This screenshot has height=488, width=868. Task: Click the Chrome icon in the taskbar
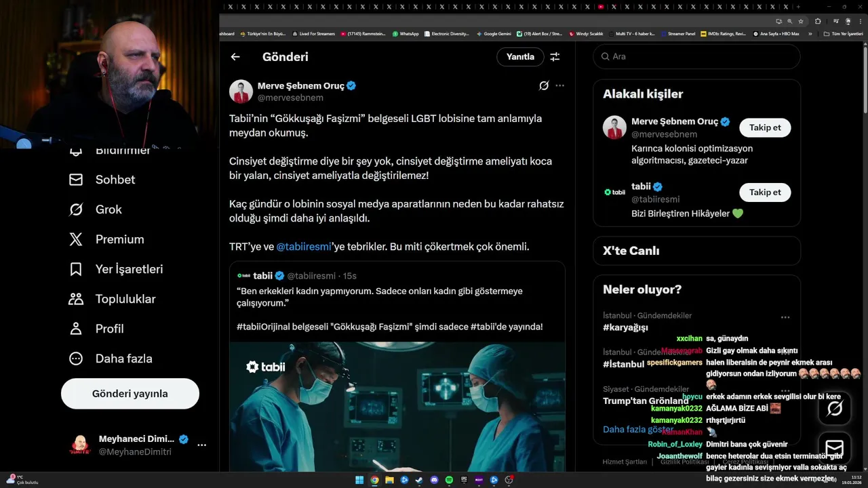[x=374, y=480]
